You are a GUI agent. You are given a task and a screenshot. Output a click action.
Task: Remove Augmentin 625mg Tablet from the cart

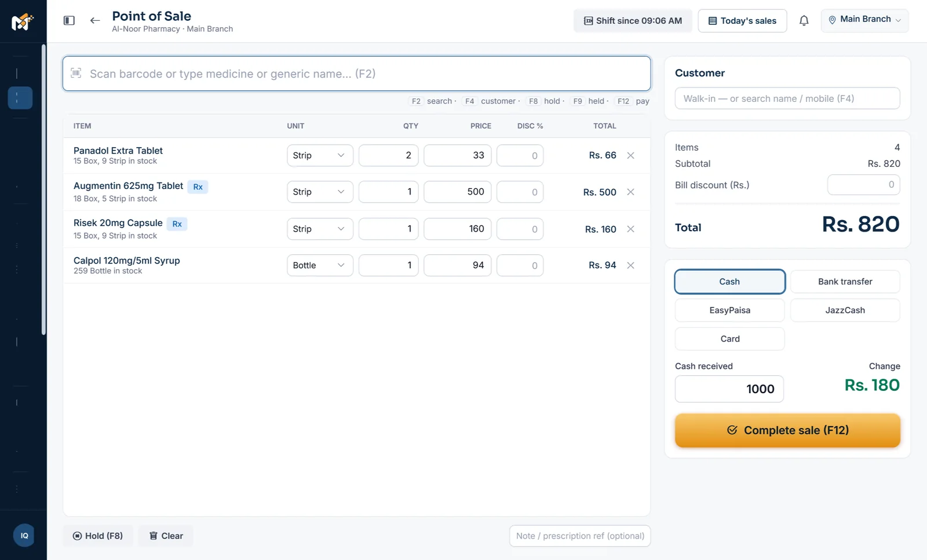pos(631,192)
